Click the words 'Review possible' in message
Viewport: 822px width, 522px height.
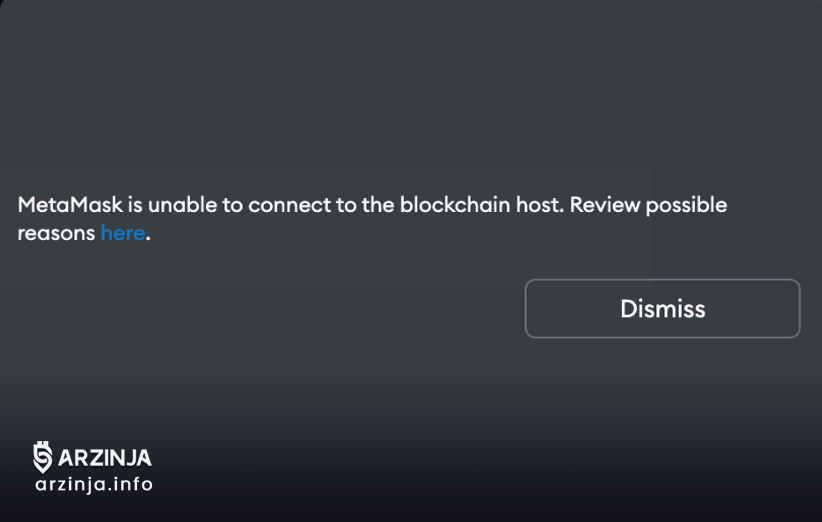tap(648, 205)
